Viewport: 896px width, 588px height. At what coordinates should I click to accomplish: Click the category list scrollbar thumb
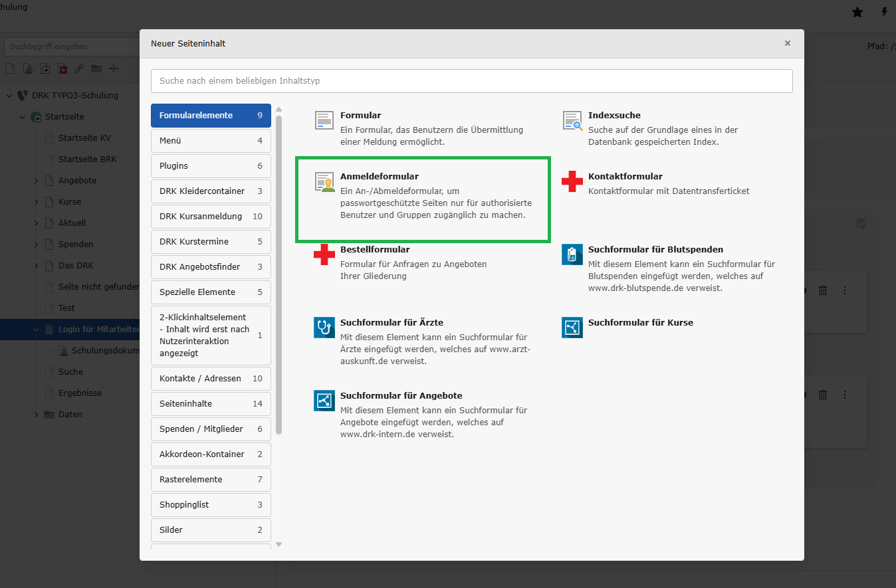point(279,275)
